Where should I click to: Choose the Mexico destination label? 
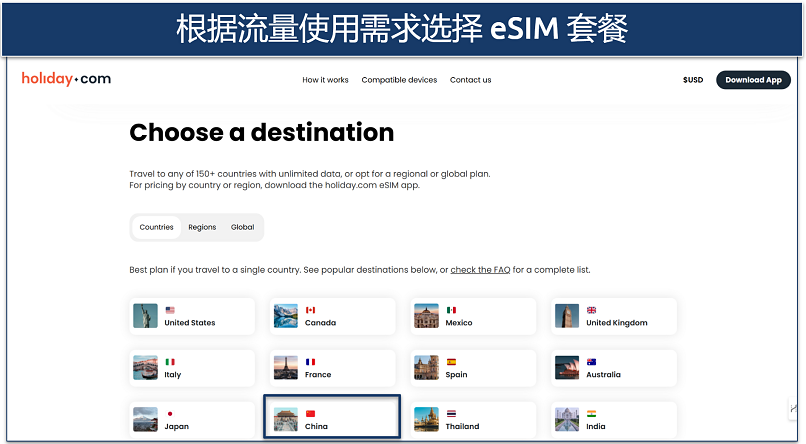(459, 323)
